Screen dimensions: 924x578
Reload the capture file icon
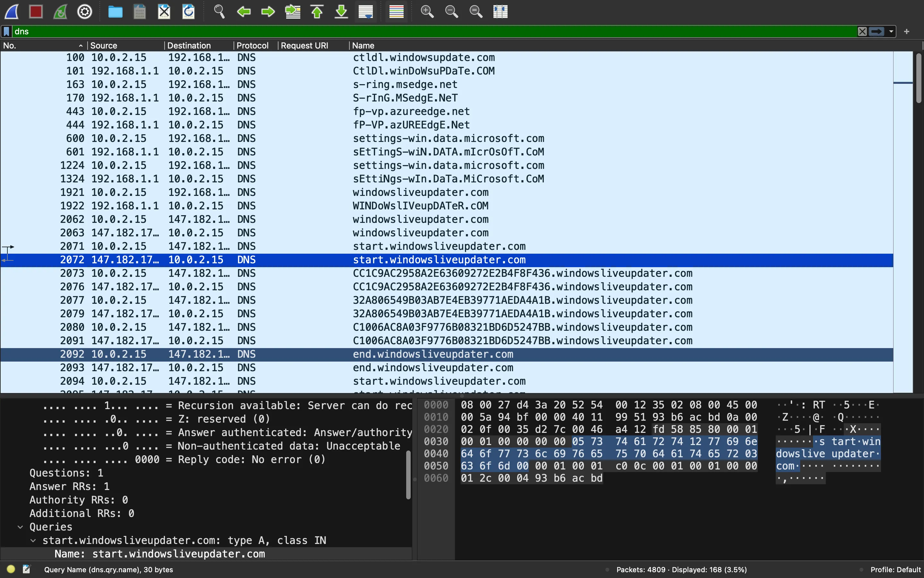[189, 12]
